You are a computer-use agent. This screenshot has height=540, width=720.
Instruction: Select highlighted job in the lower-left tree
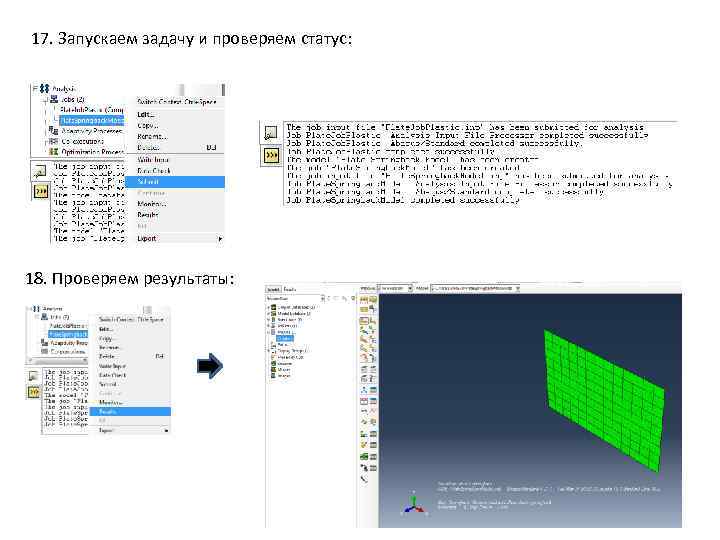tap(68, 334)
